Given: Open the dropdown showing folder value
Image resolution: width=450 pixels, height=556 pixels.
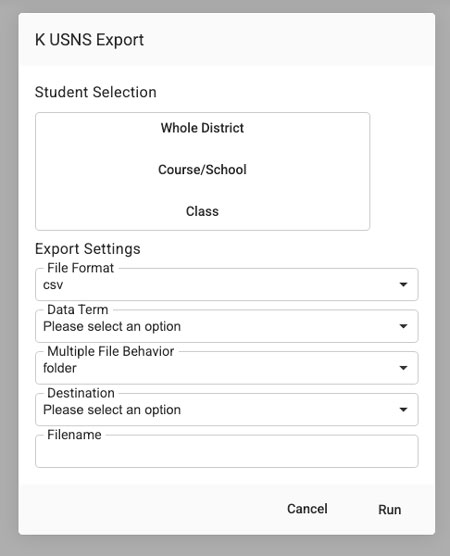Looking at the screenshot, I should click(227, 368).
